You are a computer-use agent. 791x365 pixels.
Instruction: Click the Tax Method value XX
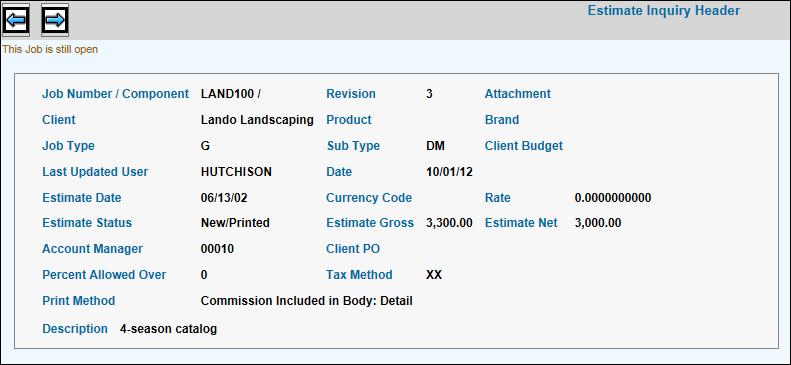coord(434,275)
